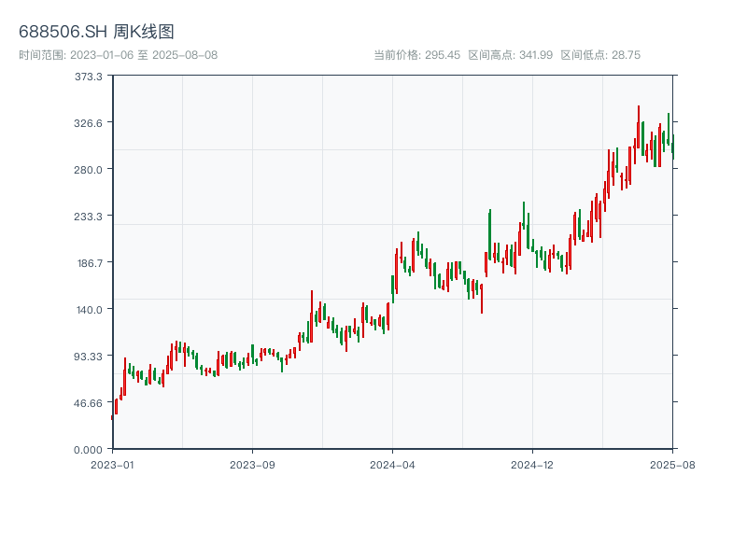Click the 2023-09 x-axis date label

point(252,465)
